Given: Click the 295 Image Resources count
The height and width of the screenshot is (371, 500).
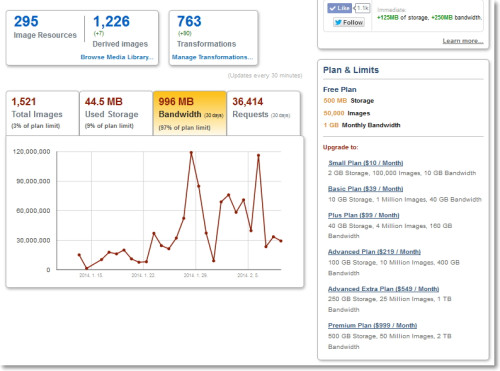Looking at the screenshot, I should coord(26,21).
